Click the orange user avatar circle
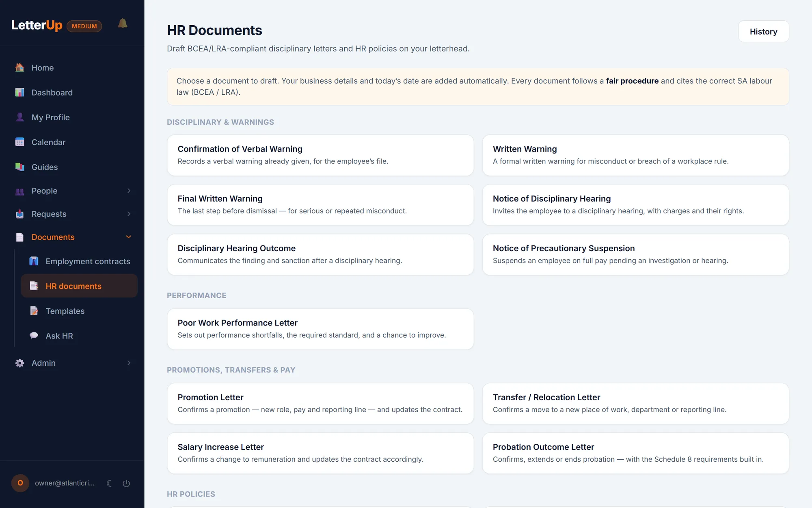Image resolution: width=812 pixels, height=508 pixels. coord(20,483)
